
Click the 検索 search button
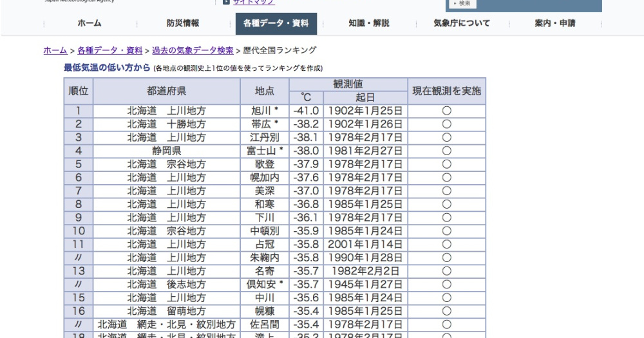(463, 3)
